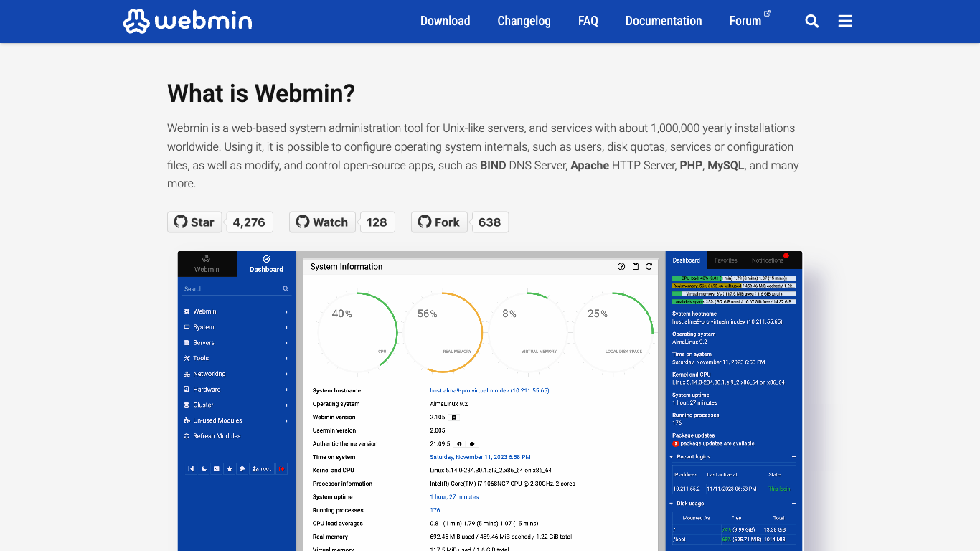Click the GitHub Watch button

322,222
